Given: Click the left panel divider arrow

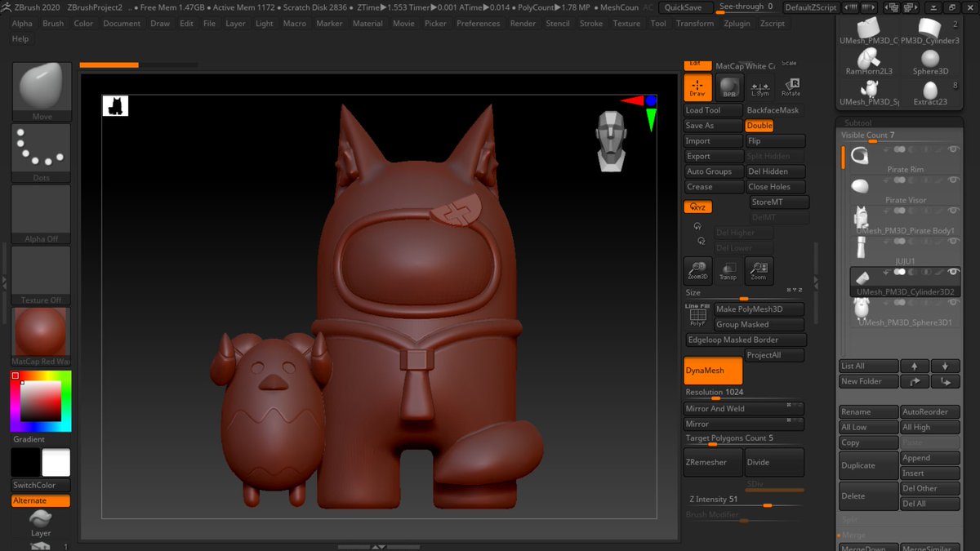Looking at the screenshot, I should coord(4,282).
